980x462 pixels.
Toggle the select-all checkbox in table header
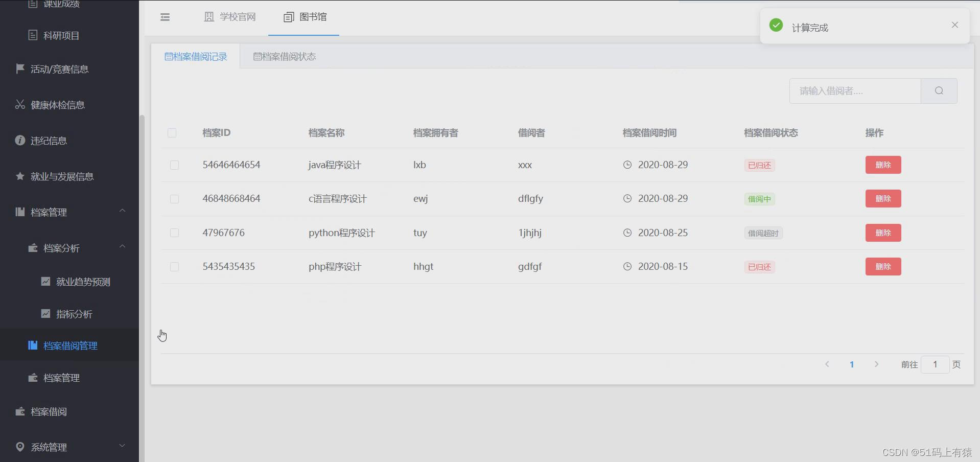tap(172, 133)
